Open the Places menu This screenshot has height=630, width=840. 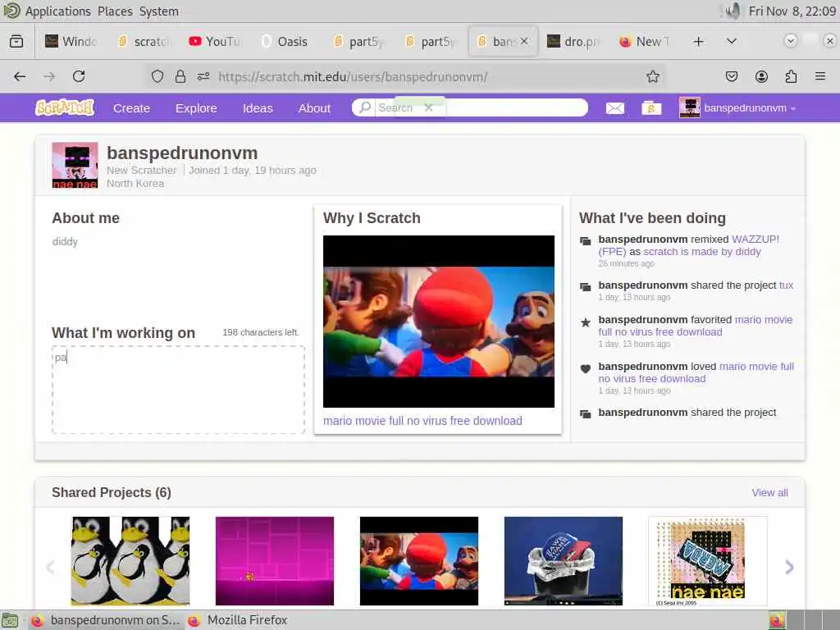115,11
